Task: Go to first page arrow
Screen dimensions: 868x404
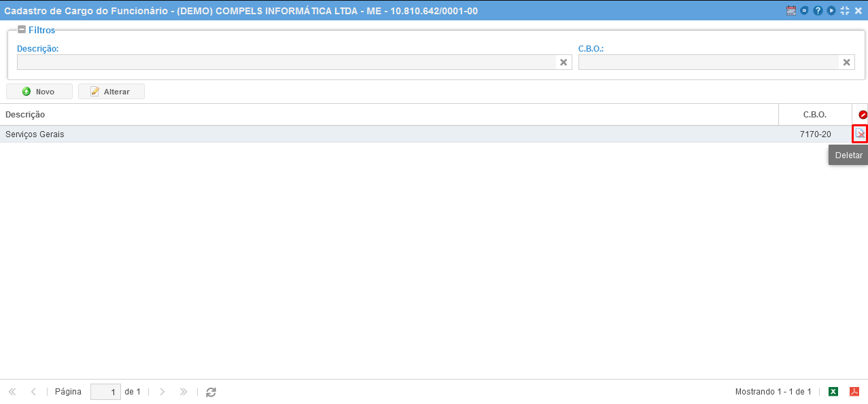Action: [12, 392]
